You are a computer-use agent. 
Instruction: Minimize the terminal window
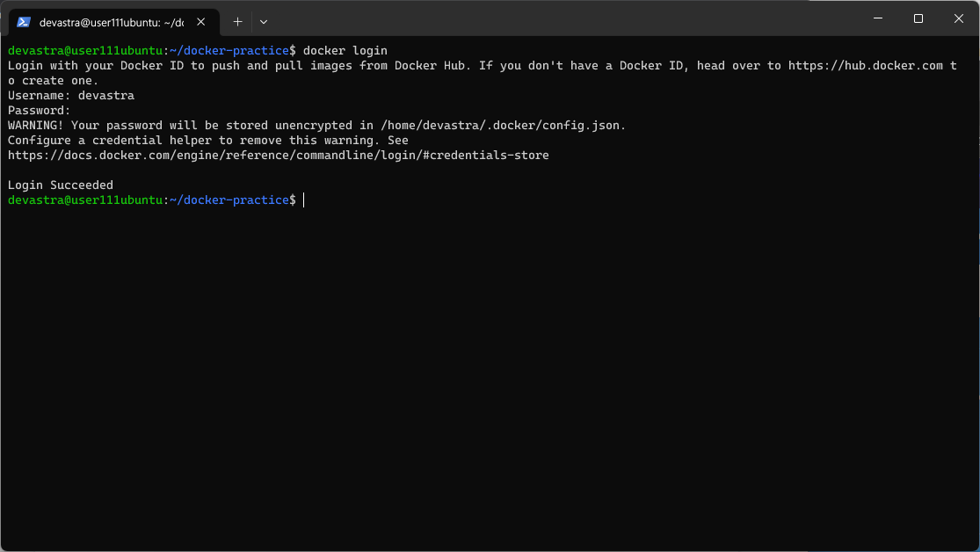[x=877, y=18]
